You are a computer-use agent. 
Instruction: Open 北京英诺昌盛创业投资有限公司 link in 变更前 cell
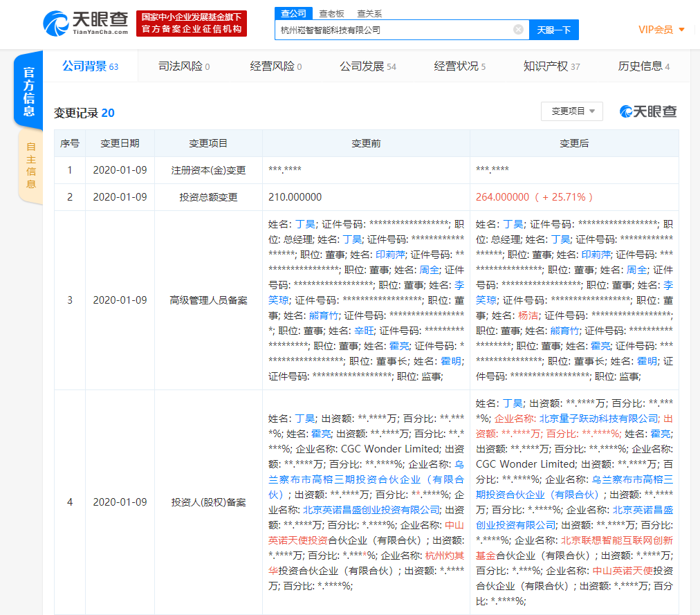click(x=371, y=510)
